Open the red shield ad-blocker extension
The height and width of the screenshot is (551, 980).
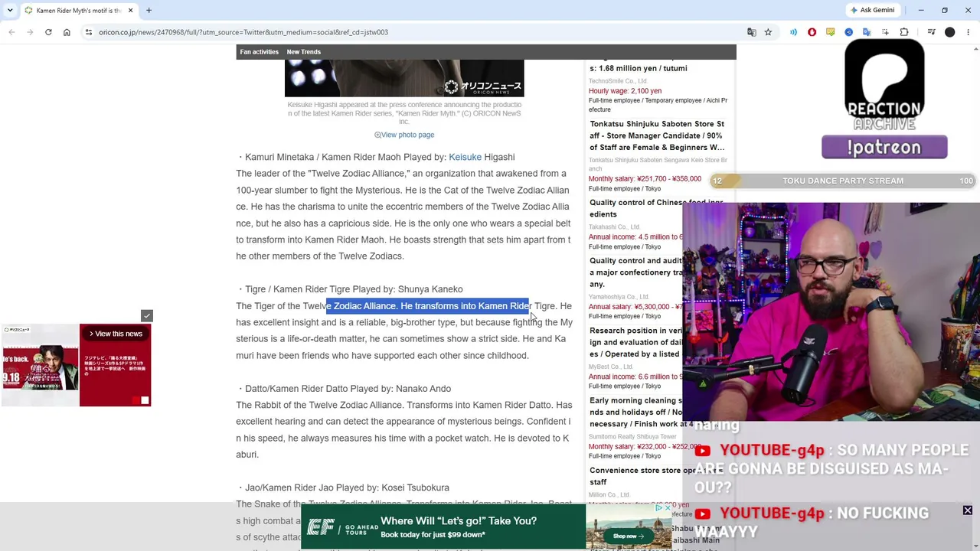pos(812,32)
